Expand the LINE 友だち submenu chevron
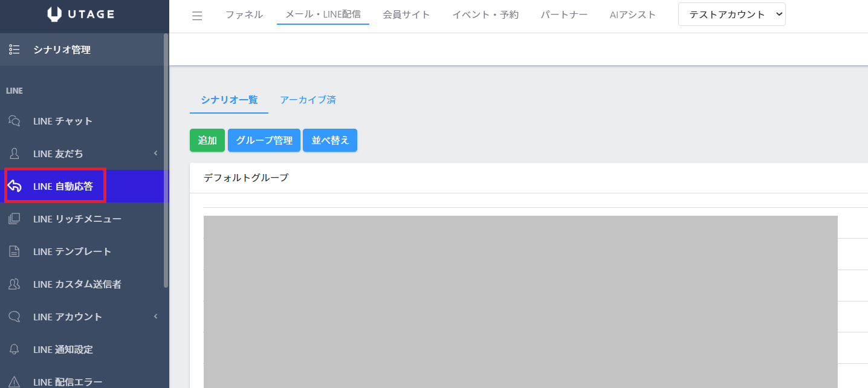The image size is (868, 388). point(155,154)
